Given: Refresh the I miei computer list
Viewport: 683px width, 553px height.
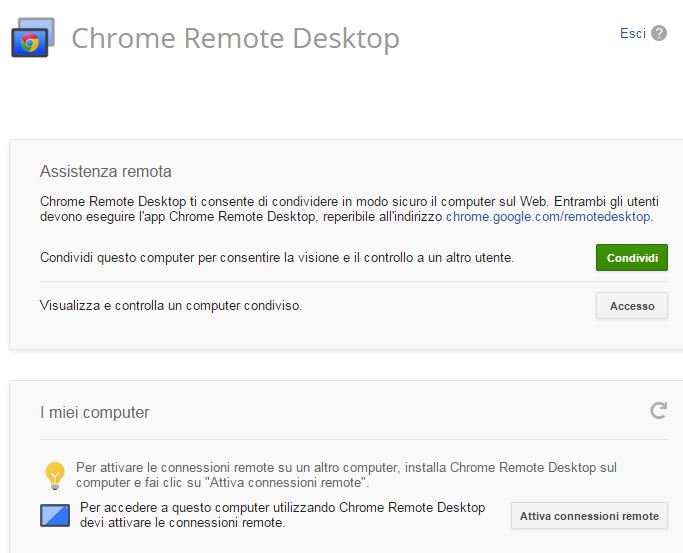Looking at the screenshot, I should [658, 411].
